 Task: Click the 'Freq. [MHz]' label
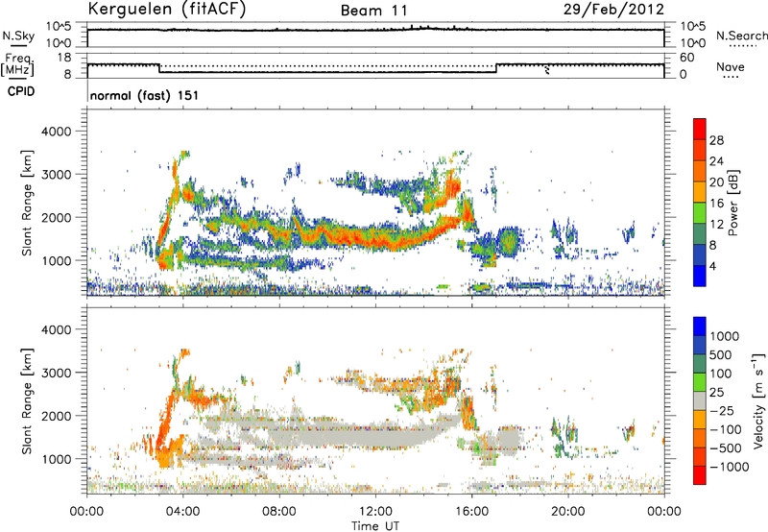pos(17,64)
